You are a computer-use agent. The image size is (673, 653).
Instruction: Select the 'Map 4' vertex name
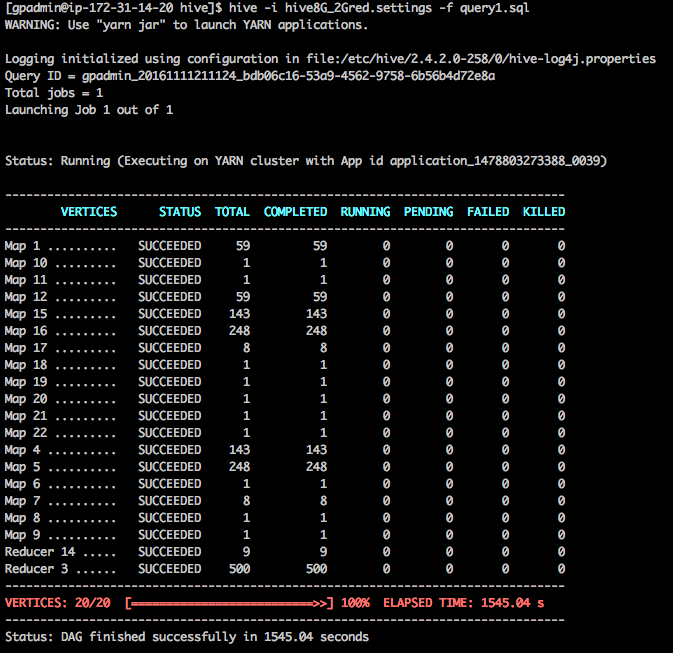[x=22, y=450]
